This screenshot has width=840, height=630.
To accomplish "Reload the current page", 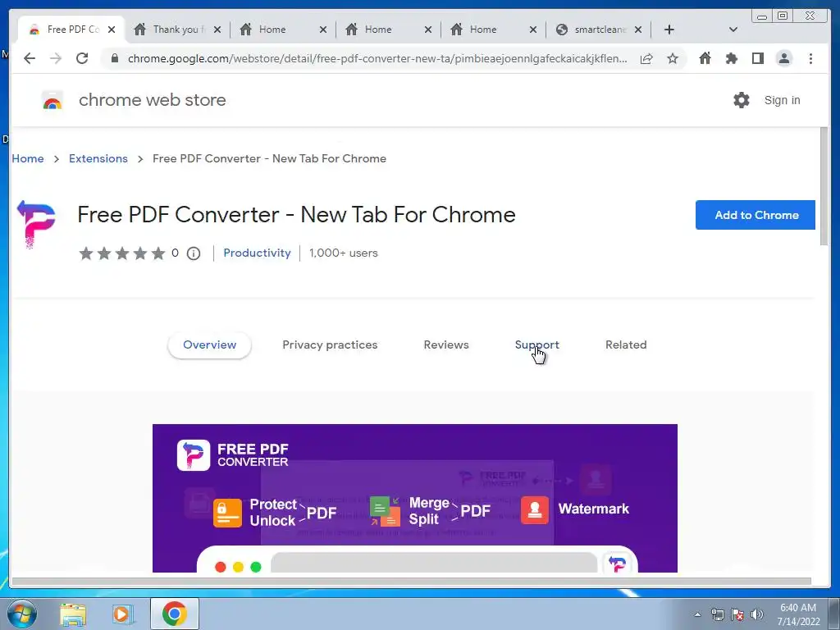I will coord(82,58).
